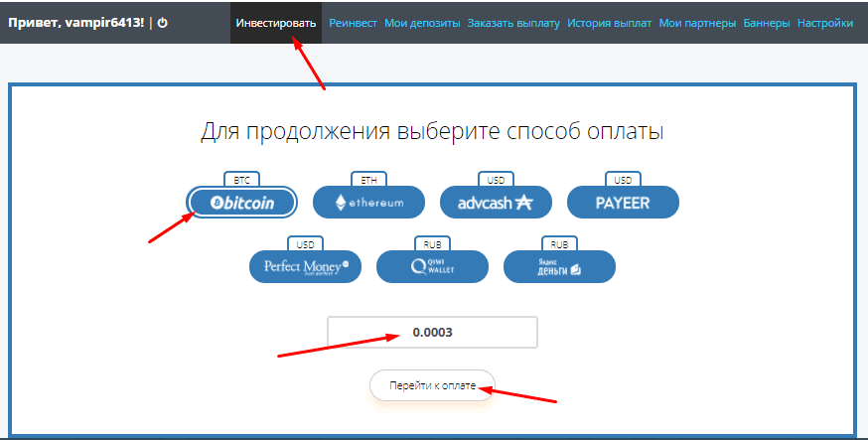
Task: Click the USD label above Perfect Money
Action: pyautogui.click(x=305, y=244)
